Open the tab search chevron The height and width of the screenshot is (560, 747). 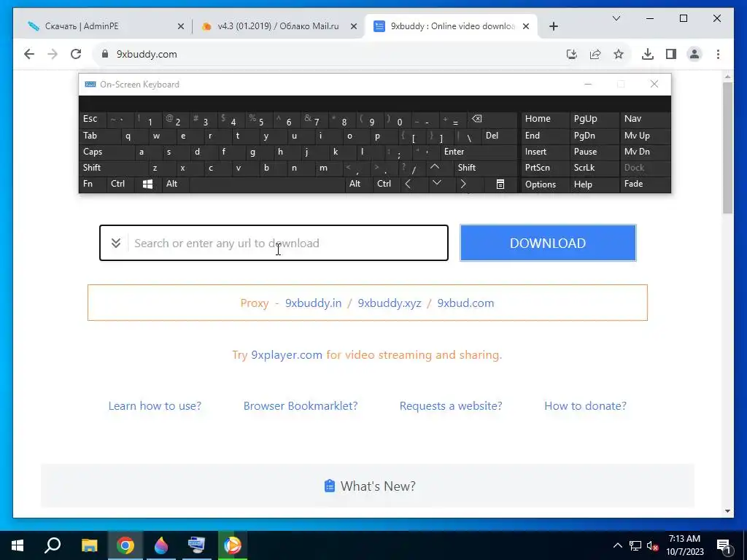click(x=616, y=18)
